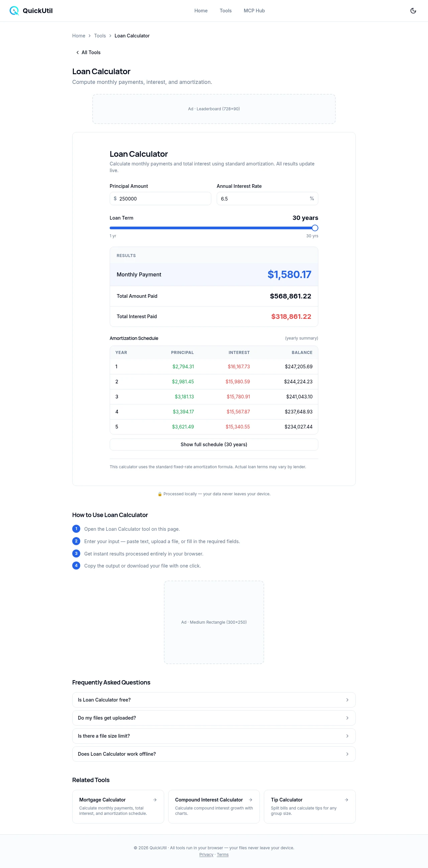Open the Privacy link in the footer
Viewport: 428px width, 868px height.
point(206,855)
